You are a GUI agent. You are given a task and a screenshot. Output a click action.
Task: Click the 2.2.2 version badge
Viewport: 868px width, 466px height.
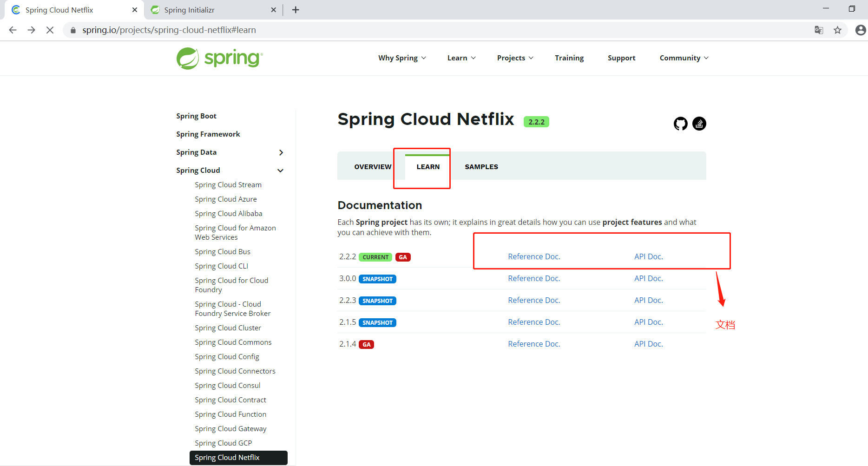point(536,122)
